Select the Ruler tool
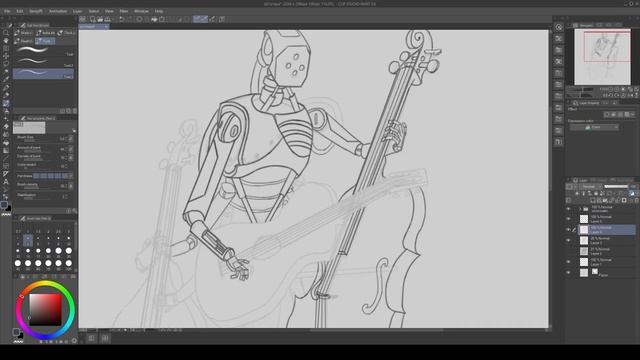 [6, 174]
